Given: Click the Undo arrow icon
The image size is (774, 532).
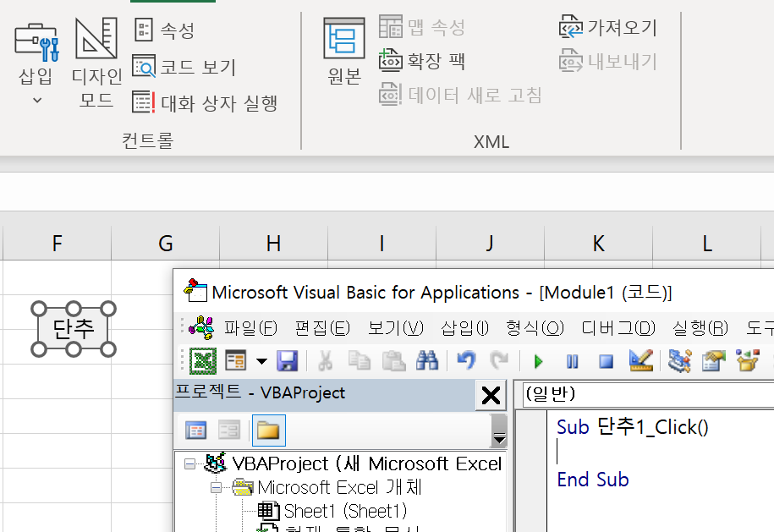Looking at the screenshot, I should (466, 361).
